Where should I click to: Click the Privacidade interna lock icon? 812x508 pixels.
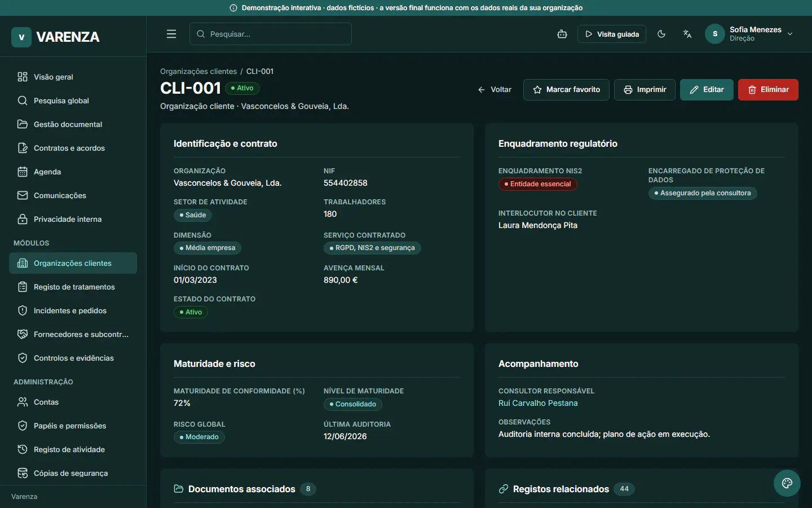23,219
